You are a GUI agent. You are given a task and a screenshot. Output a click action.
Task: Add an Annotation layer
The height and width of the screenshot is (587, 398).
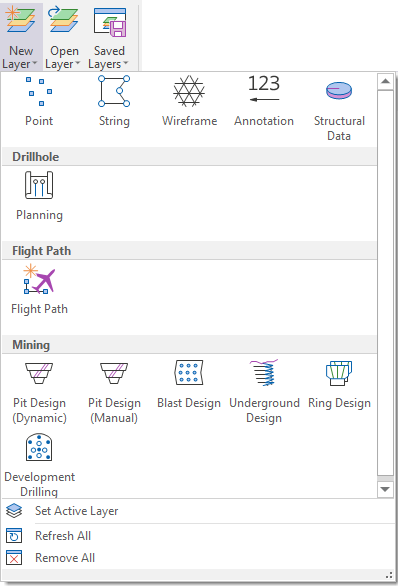[x=264, y=101]
